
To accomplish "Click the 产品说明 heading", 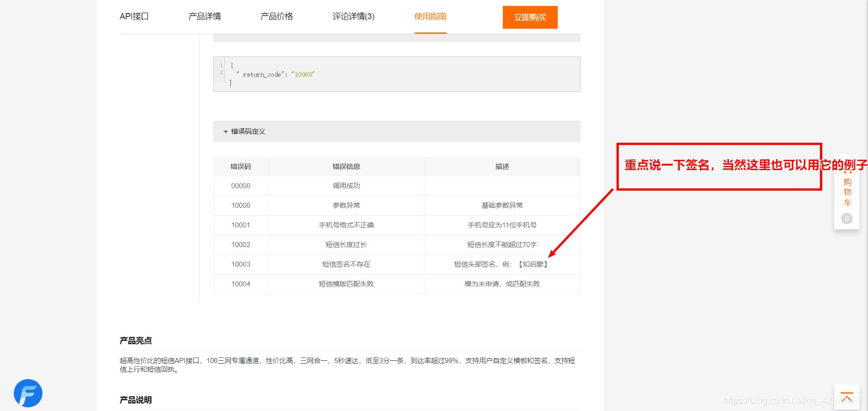I will [135, 400].
